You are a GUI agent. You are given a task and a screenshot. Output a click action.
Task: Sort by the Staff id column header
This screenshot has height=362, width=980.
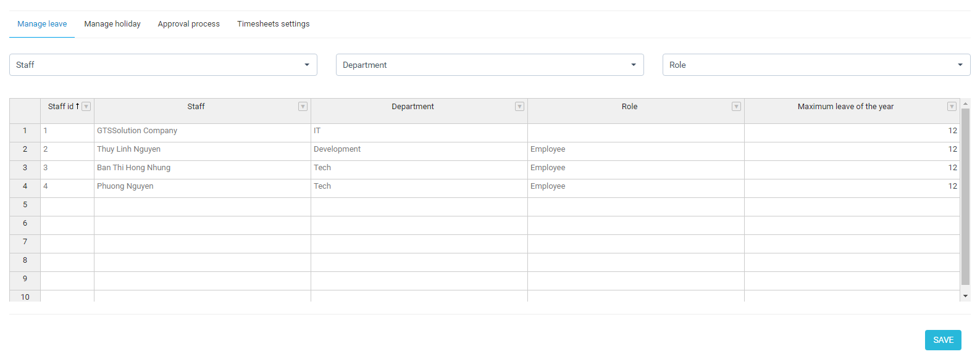[x=61, y=107]
